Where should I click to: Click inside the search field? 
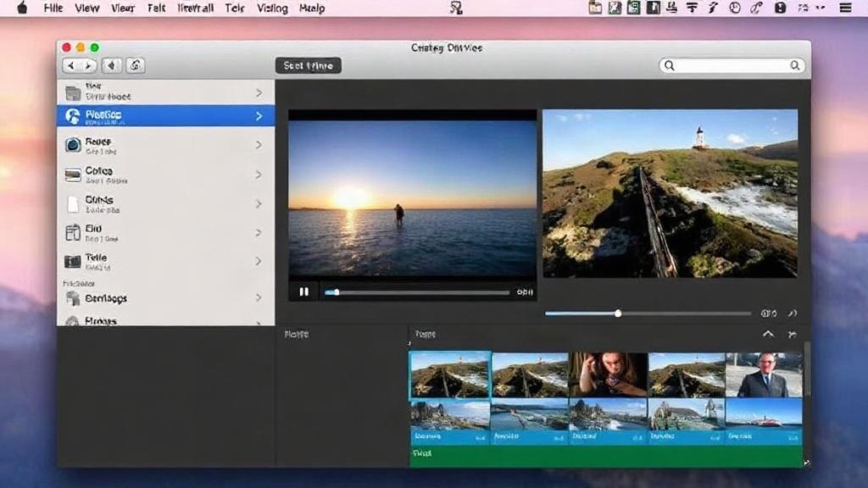732,65
